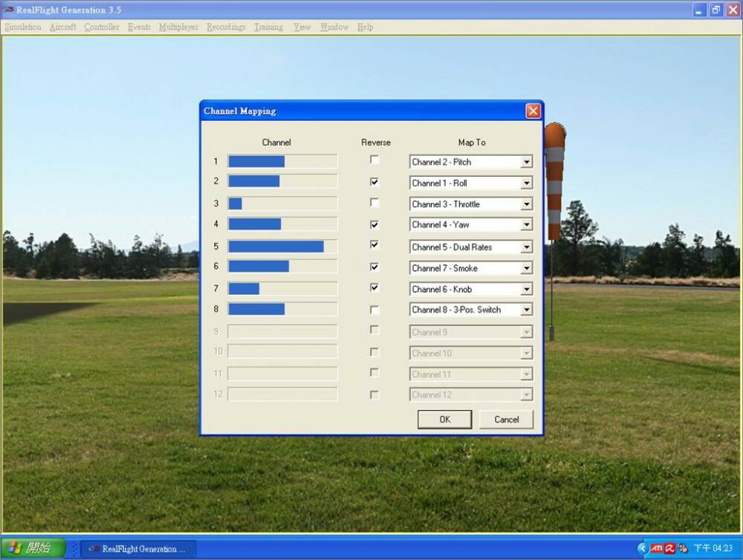
Task: Open the Simulation menu
Action: click(23, 27)
